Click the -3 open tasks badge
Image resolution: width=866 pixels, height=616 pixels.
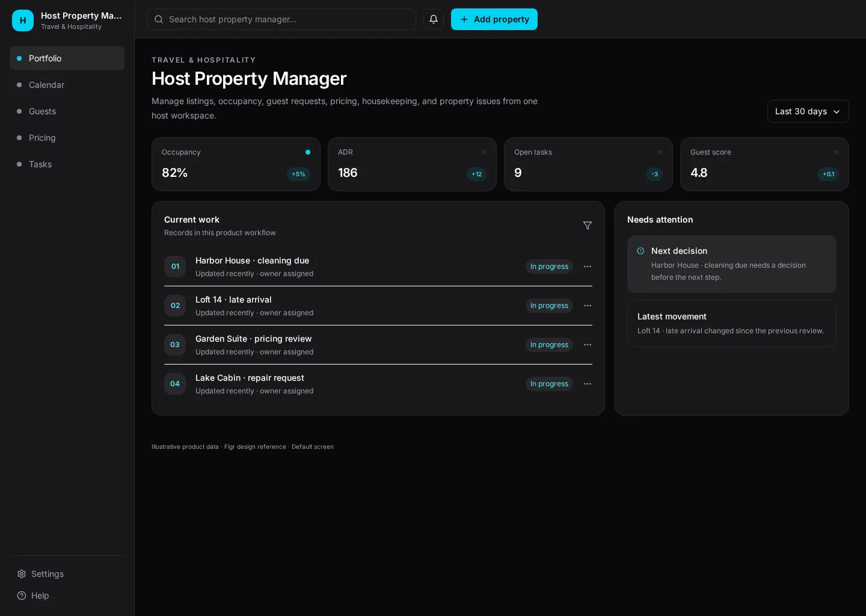(654, 174)
